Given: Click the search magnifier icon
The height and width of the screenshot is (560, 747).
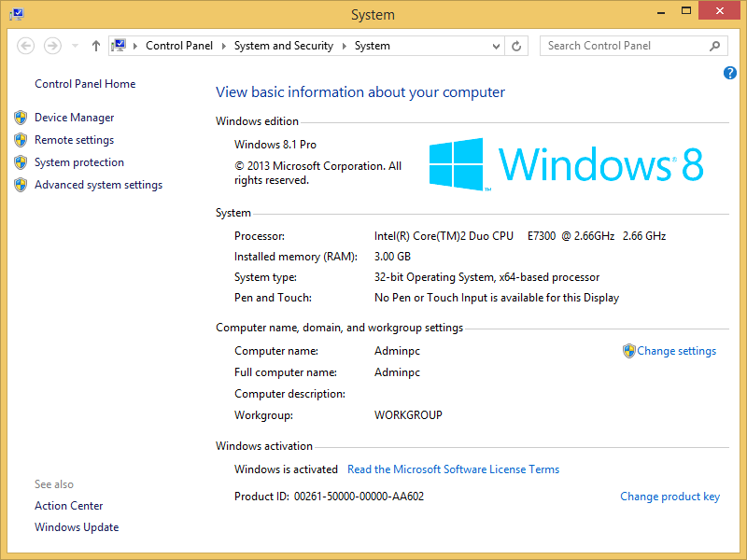Looking at the screenshot, I should [x=714, y=46].
